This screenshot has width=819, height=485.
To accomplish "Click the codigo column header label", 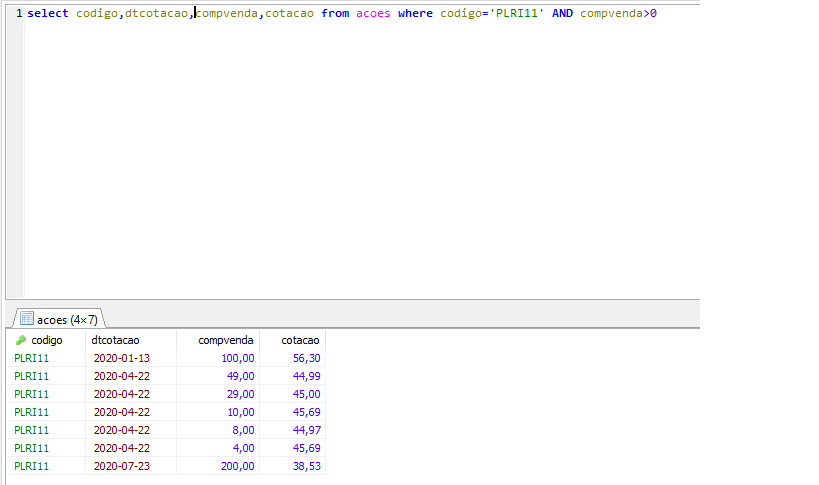I will click(47, 340).
